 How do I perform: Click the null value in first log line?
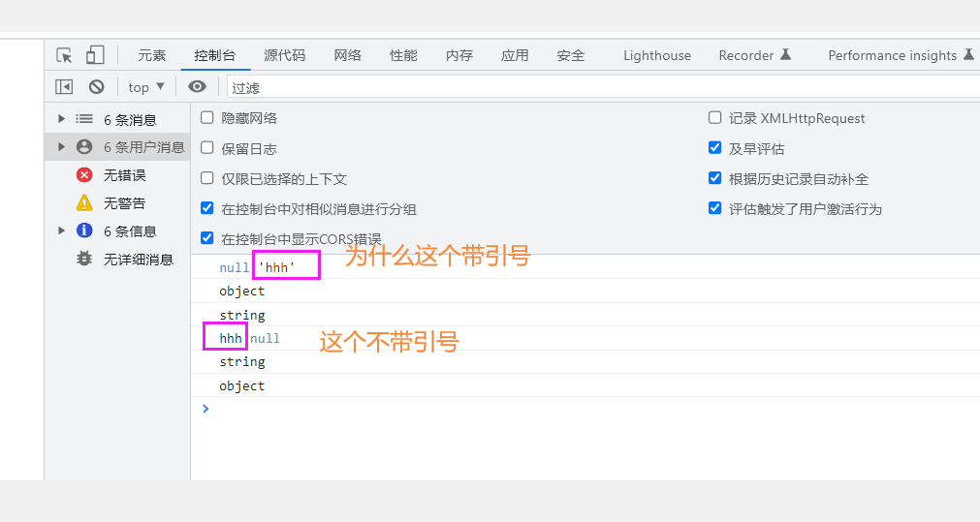coord(235,268)
